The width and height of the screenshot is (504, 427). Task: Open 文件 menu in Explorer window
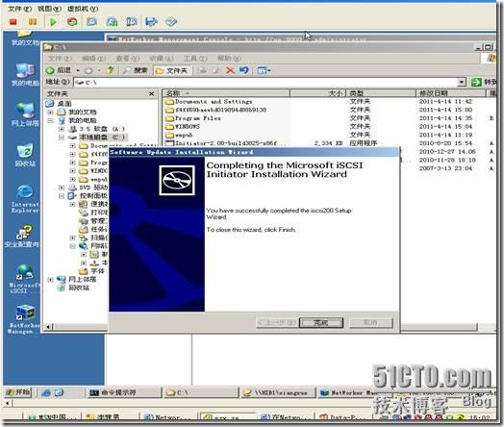point(60,59)
